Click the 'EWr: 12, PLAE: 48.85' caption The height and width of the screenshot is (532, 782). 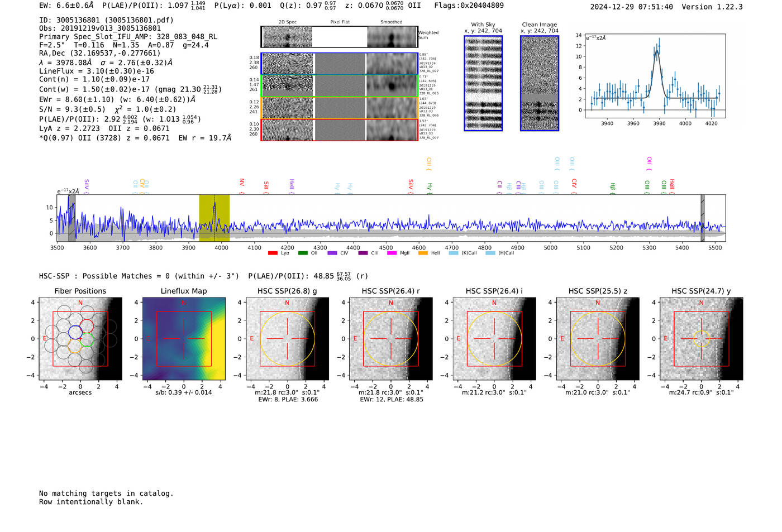[x=391, y=400]
